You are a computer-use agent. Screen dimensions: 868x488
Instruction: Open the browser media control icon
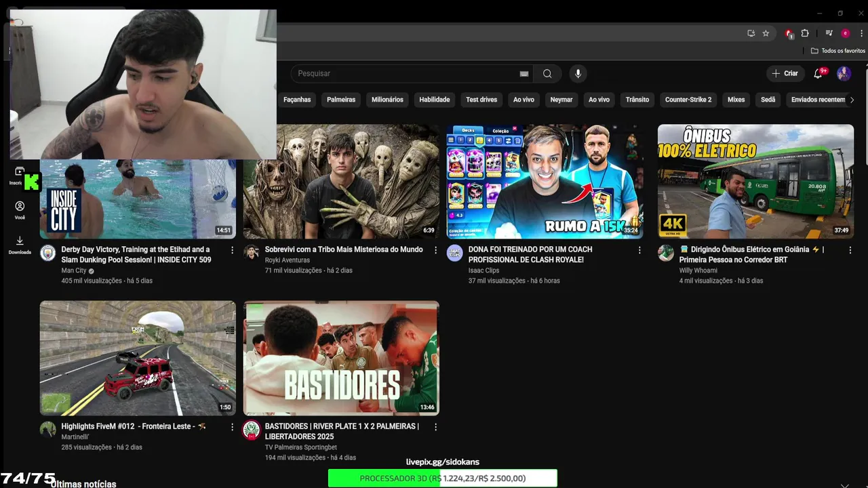pos(829,33)
